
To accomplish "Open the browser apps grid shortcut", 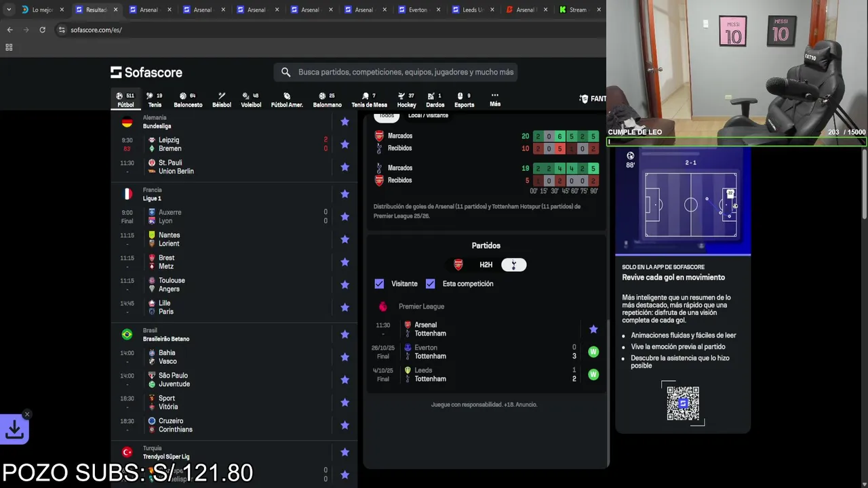I will tap(9, 47).
